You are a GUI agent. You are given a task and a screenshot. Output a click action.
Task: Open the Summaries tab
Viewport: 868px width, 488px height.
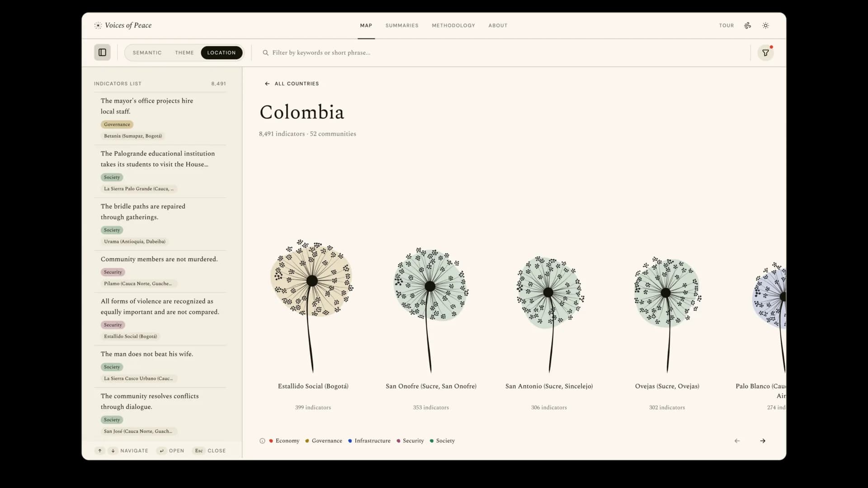(402, 26)
